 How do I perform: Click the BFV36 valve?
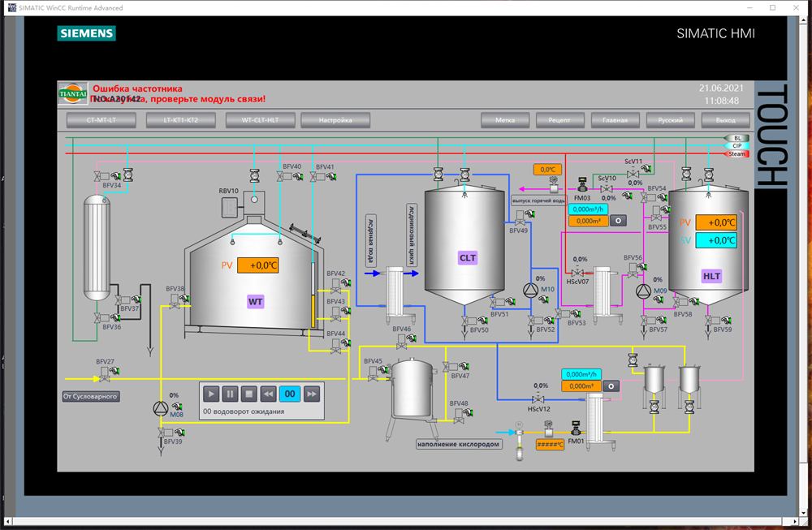[102, 318]
